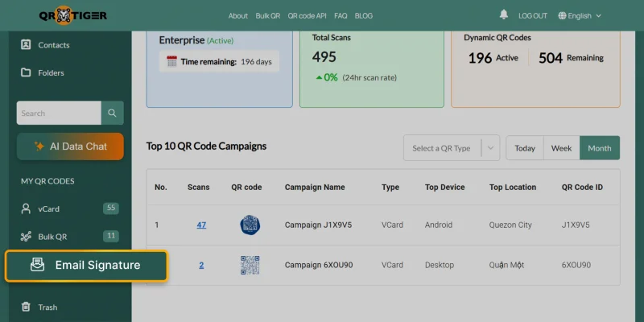This screenshot has height=322, width=644.
Task: Switch to the Week filter
Action: coord(561,148)
